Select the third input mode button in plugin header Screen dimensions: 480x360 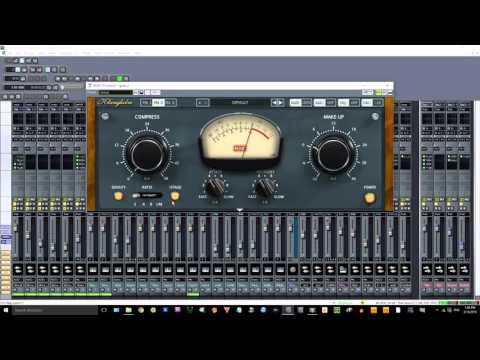[x=171, y=103]
